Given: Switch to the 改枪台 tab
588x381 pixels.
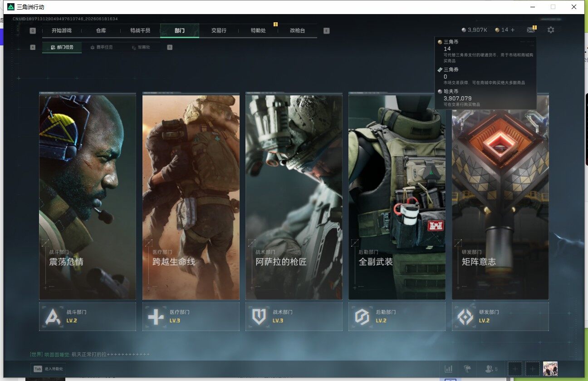Looking at the screenshot, I should coord(297,30).
